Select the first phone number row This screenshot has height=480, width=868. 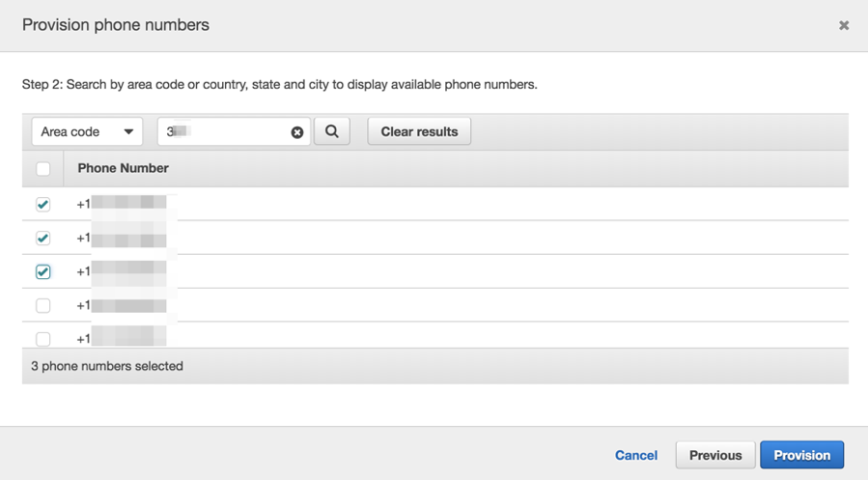point(435,204)
